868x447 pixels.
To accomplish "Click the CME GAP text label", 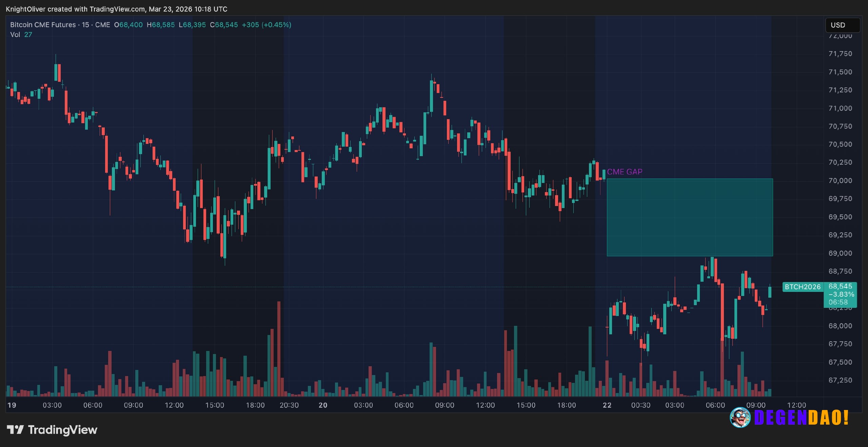I will (x=625, y=172).
